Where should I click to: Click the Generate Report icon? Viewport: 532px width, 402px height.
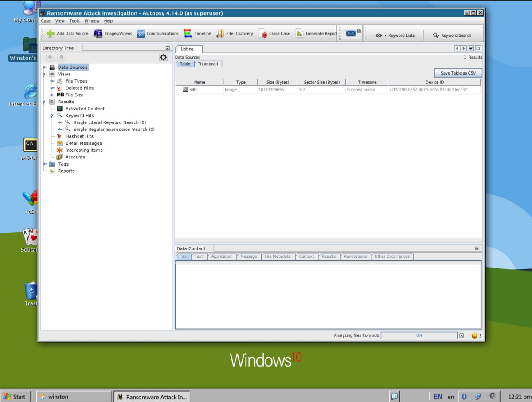[x=300, y=34]
